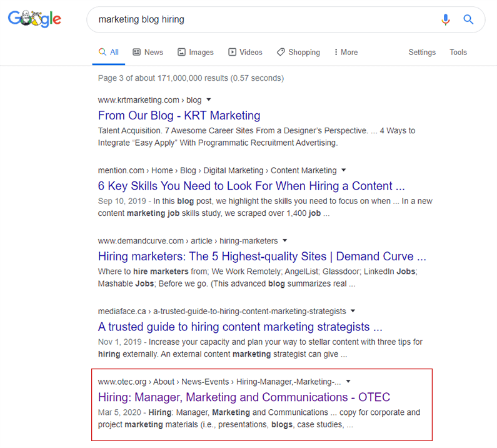497x448 pixels.
Task: Click the www.krtmarketing.com › blog URL text
Action: 149,100
